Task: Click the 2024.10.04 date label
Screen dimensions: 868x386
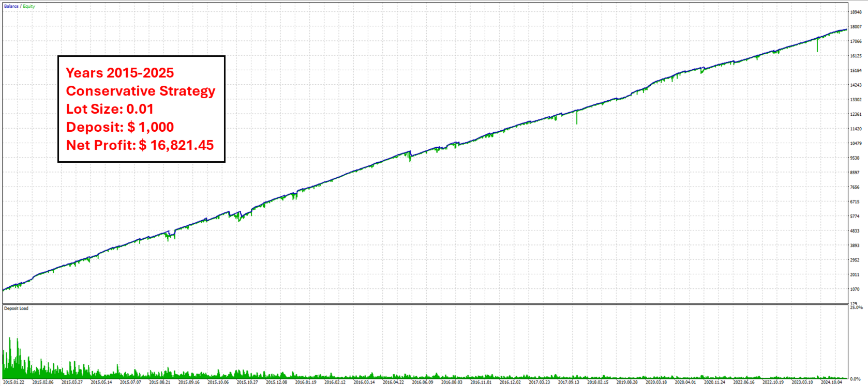Action: [832, 382]
